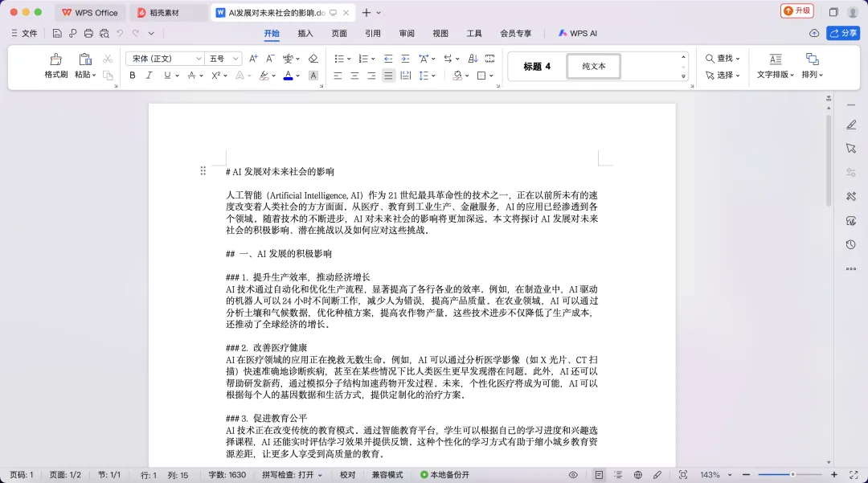Expand the bullet list dropdown arrow

pyautogui.click(x=349, y=59)
